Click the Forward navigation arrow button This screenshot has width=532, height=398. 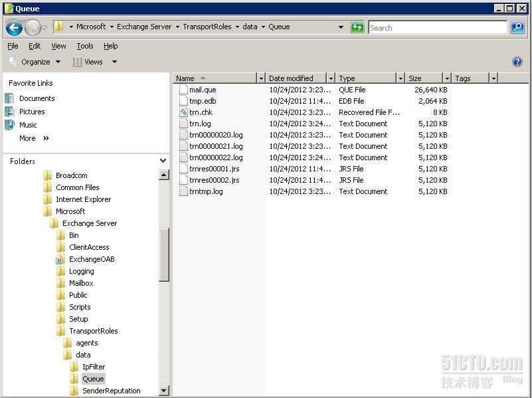pyautogui.click(x=33, y=27)
